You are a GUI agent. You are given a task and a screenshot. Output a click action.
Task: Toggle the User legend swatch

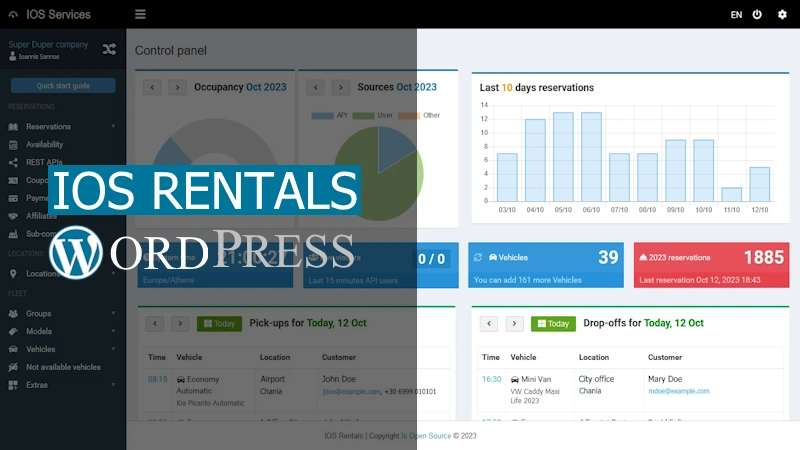coord(363,115)
